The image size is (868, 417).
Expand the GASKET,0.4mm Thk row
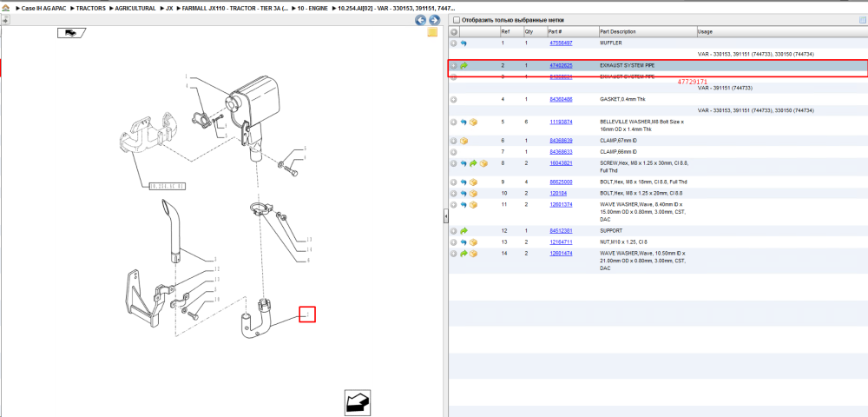pyautogui.click(x=453, y=100)
